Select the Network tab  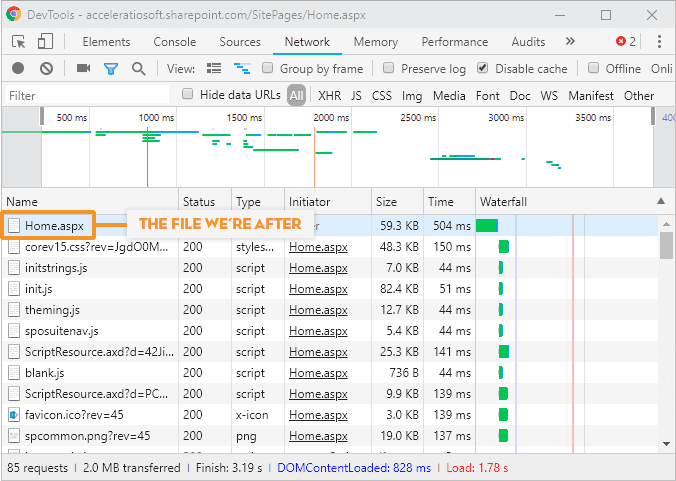pyautogui.click(x=307, y=42)
